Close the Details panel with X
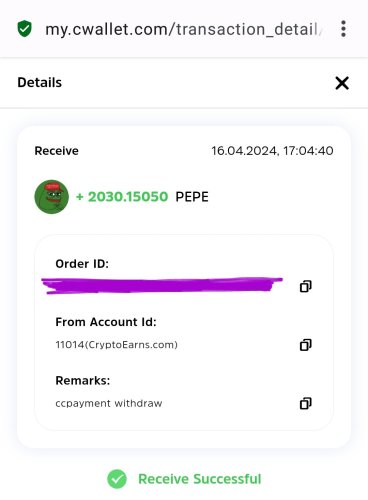 pos(342,83)
